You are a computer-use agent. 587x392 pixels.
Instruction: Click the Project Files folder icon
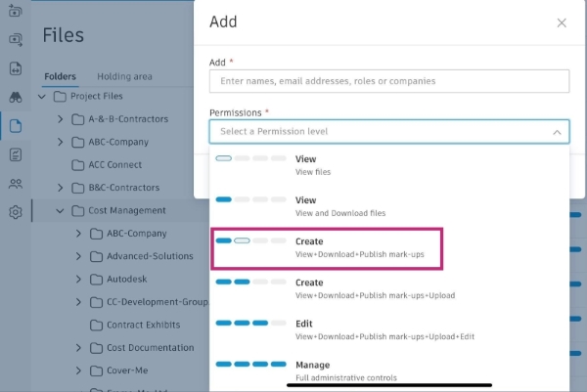[x=60, y=97]
